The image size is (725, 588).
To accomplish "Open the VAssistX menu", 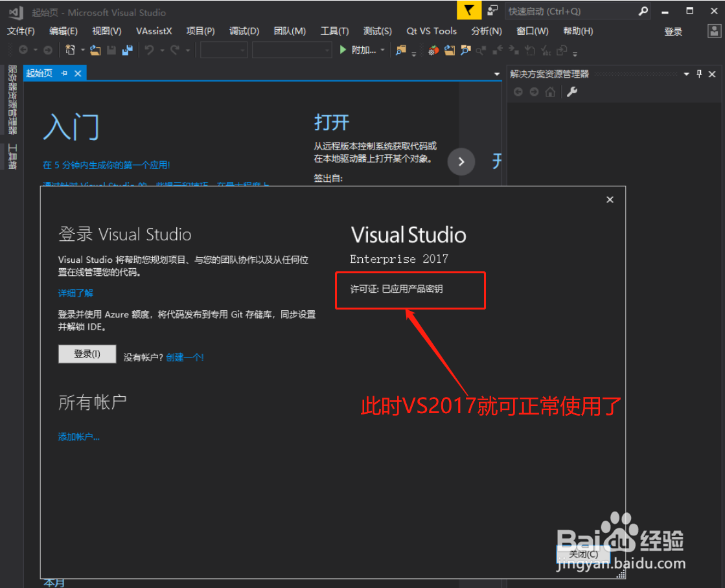I will tap(154, 31).
